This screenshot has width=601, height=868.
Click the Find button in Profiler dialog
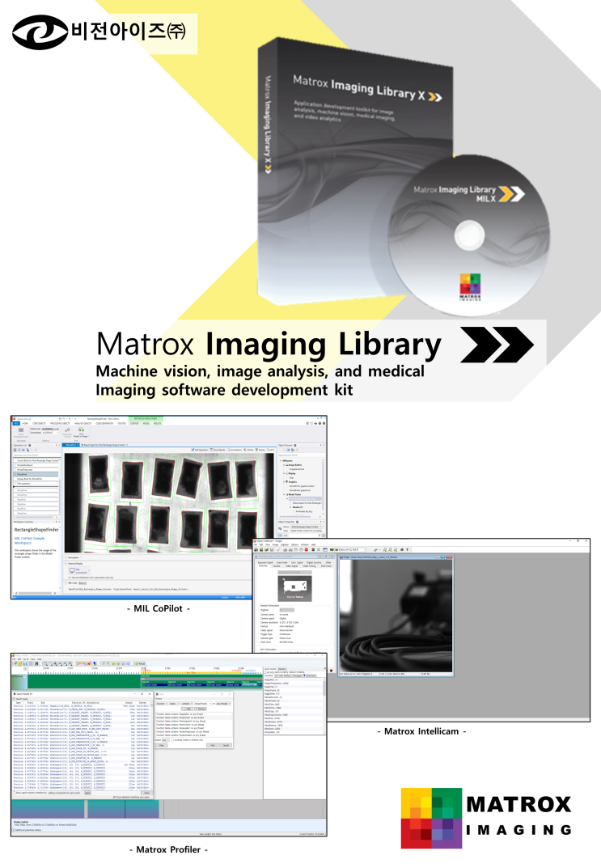coord(213,745)
